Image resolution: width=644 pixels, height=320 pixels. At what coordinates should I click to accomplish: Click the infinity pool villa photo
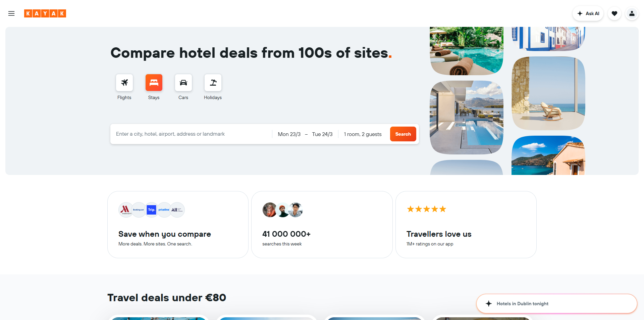(467, 118)
